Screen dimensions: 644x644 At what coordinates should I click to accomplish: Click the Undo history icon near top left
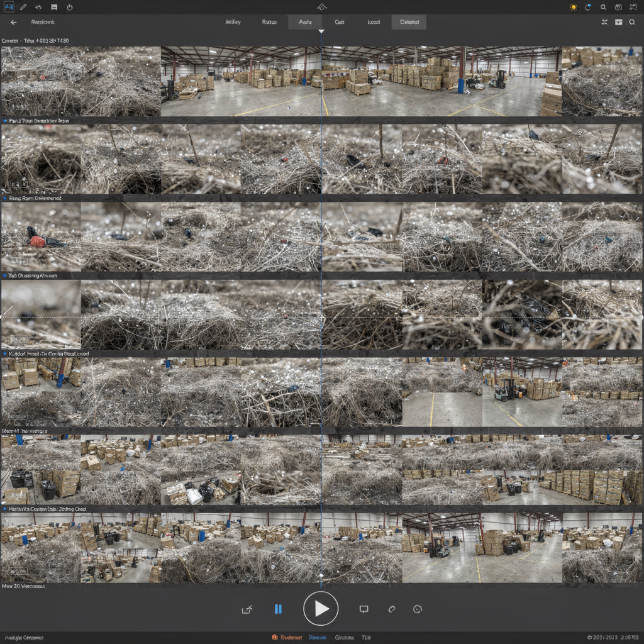pyautogui.click(x=39, y=7)
